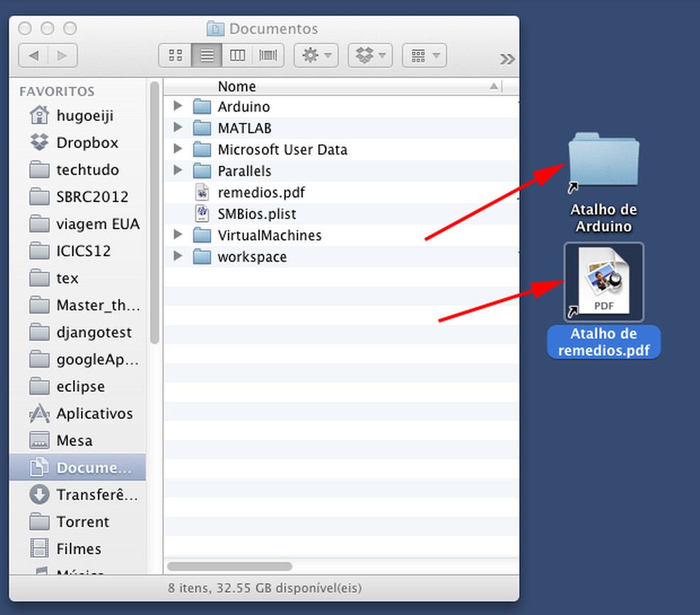Open googleAp... folder in sidebar

(x=78, y=359)
